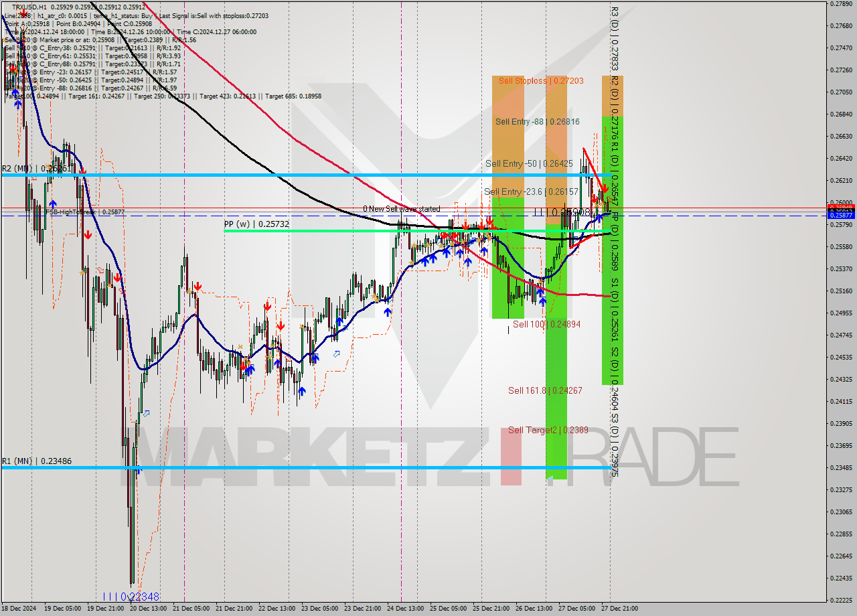857x616 pixels.
Task: Click the 'Sell Stoploss | 0.27203' label
Action: pos(541,80)
